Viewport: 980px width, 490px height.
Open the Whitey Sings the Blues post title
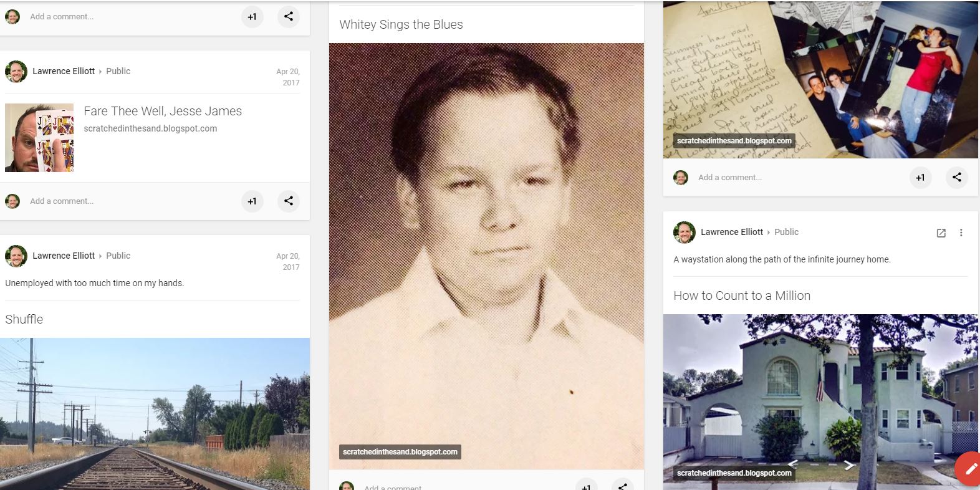401,24
